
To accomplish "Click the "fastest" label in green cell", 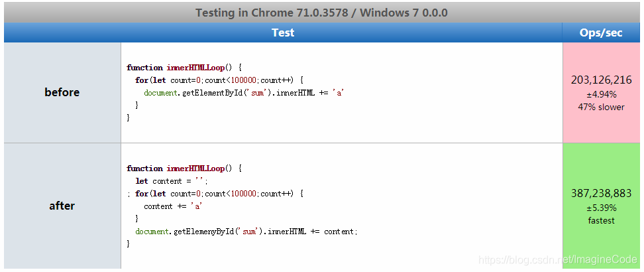I will 601,220.
